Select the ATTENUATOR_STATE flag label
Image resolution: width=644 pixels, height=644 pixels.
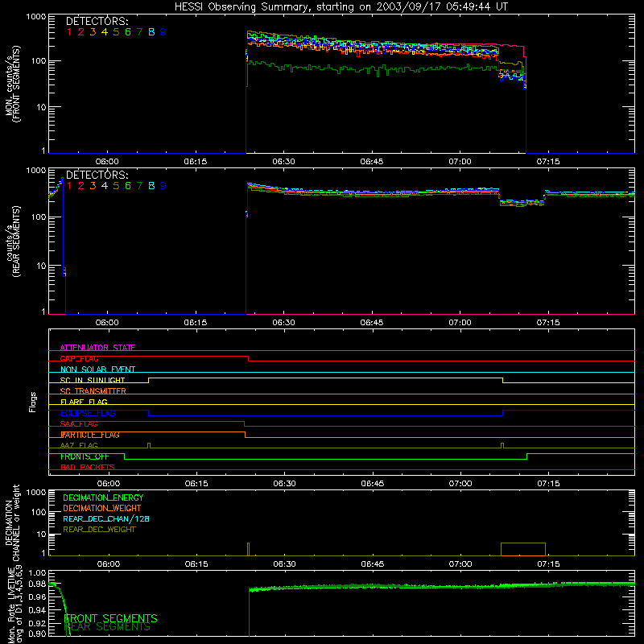pyautogui.click(x=97, y=348)
